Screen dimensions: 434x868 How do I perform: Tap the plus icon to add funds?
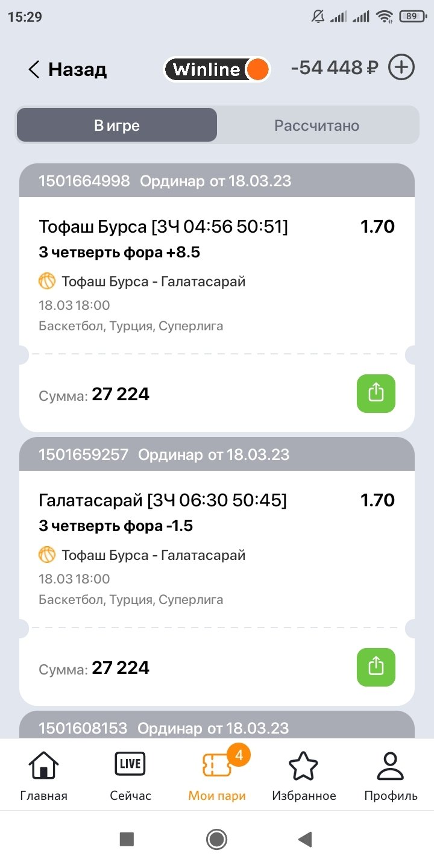pos(401,68)
